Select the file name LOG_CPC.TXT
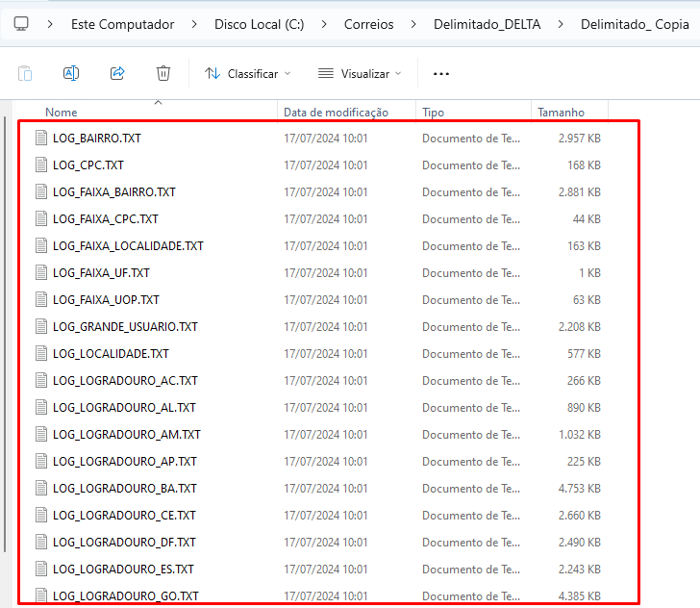This screenshot has width=700, height=608. [x=87, y=165]
